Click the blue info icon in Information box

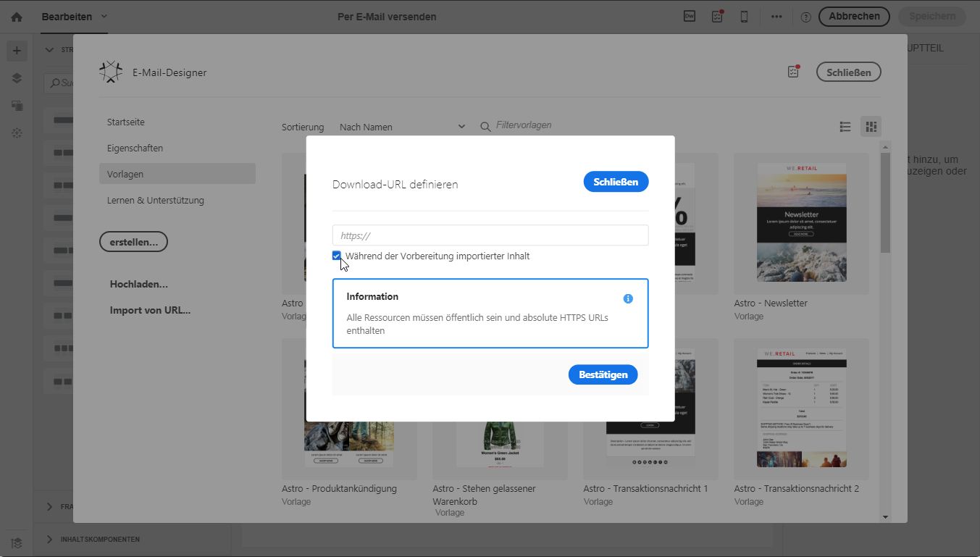(x=628, y=298)
